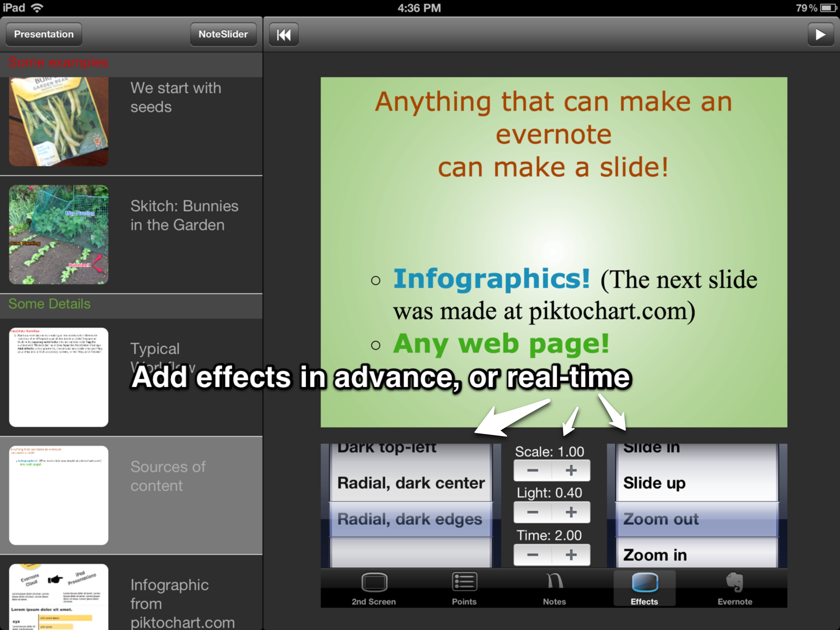The height and width of the screenshot is (630, 840).
Task: Tap the Presentation button
Action: click(x=44, y=34)
